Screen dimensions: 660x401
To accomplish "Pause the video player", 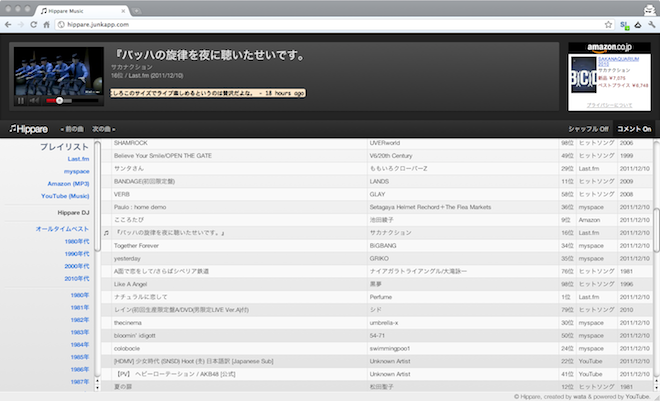I will click(x=20, y=101).
